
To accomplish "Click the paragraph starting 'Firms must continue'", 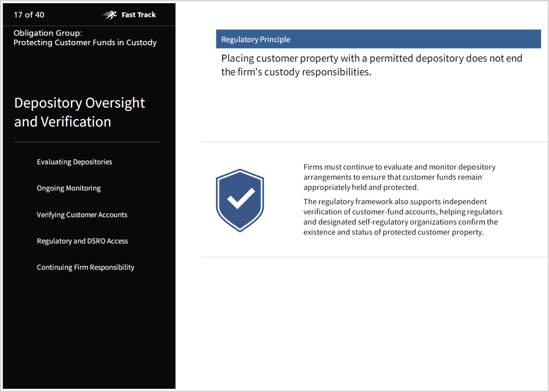I will pos(399,177).
